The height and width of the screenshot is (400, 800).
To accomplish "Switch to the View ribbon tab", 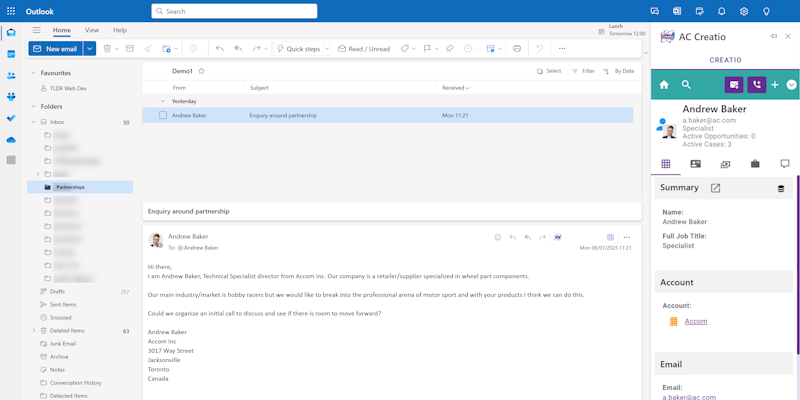I will point(92,30).
